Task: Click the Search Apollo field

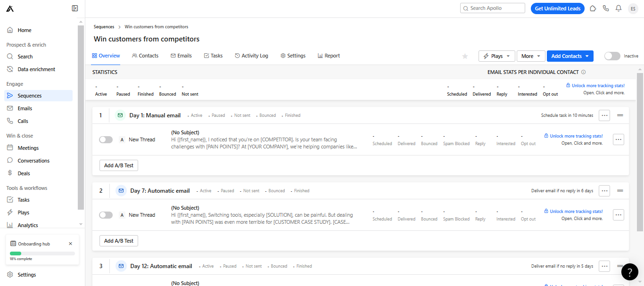Action: click(x=493, y=8)
